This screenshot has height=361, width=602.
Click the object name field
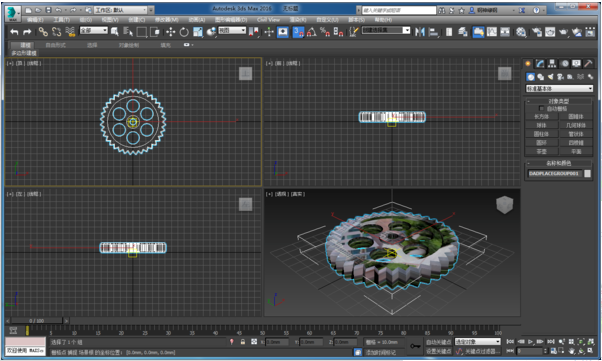click(x=554, y=174)
